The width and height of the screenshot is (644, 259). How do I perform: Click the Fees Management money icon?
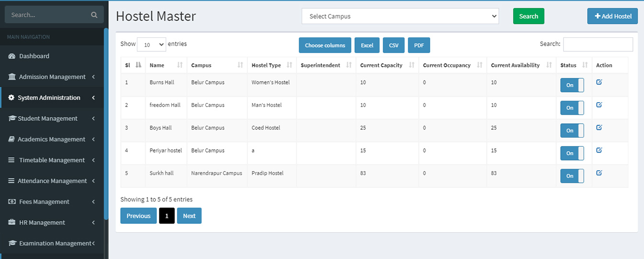click(x=12, y=202)
